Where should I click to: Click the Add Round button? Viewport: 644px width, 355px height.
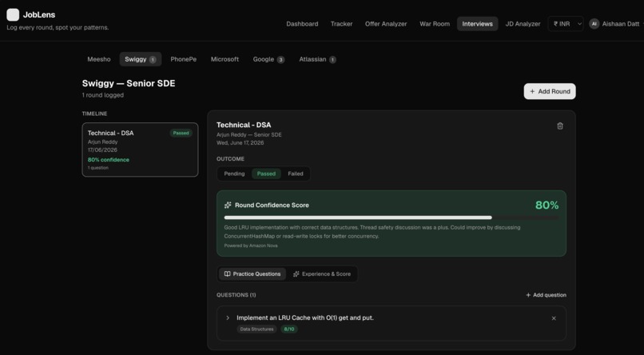[550, 91]
